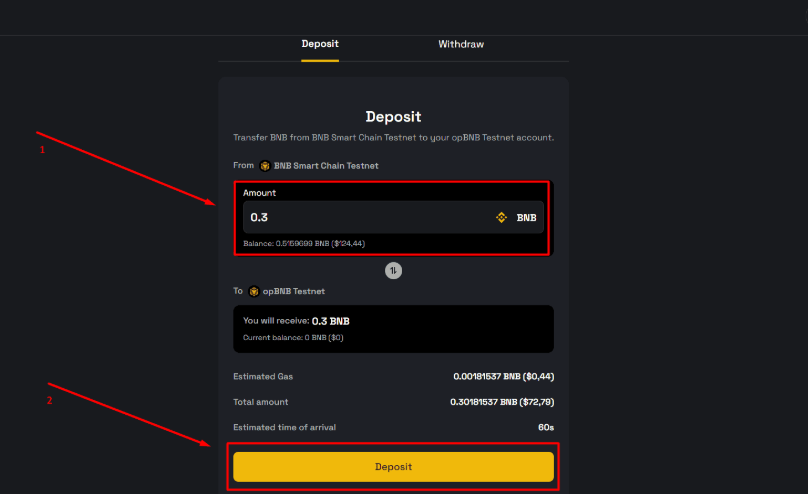Screen dimensions: 808x494
Task: Click the 'BNB Smart Chain Testnet' source label
Action: 326,166
